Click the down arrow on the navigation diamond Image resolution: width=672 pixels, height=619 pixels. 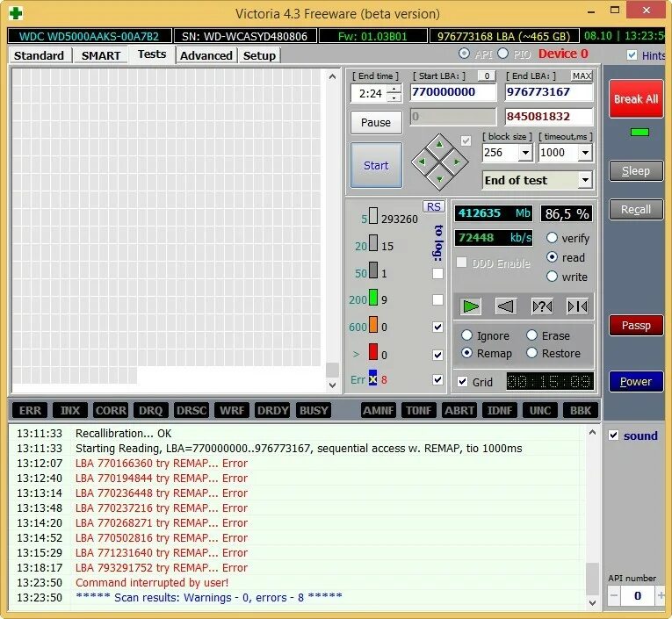439,179
